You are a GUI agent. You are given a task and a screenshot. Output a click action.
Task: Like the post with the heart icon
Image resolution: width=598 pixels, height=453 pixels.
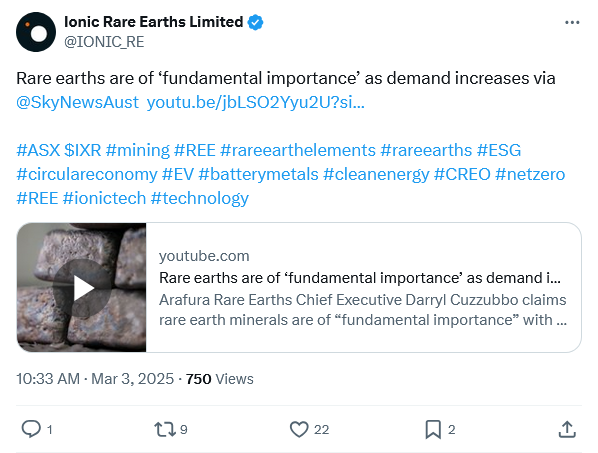pos(299,429)
